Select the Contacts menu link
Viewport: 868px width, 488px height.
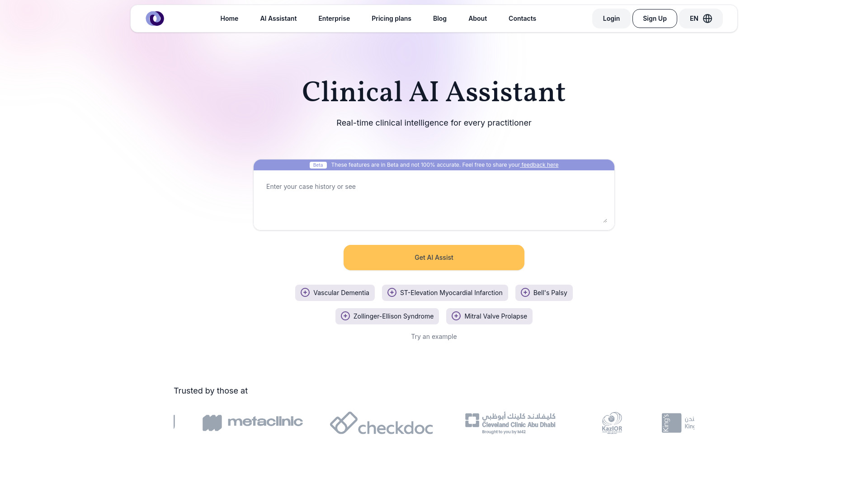click(x=522, y=19)
